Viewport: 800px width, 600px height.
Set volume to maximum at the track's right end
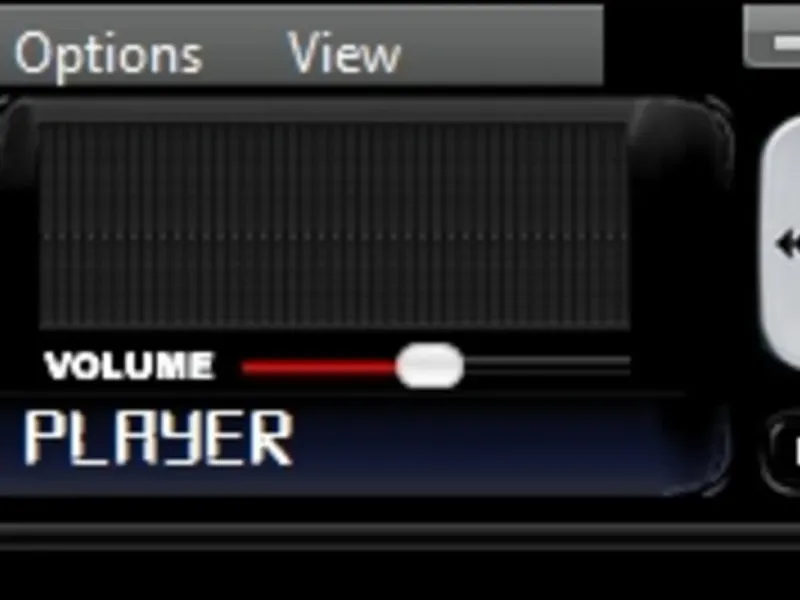click(x=626, y=366)
